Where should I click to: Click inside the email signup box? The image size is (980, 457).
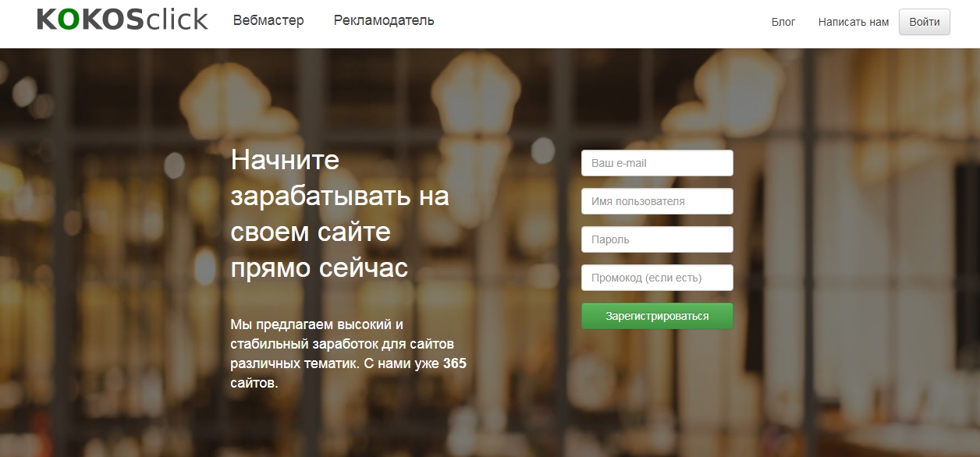[x=656, y=162]
